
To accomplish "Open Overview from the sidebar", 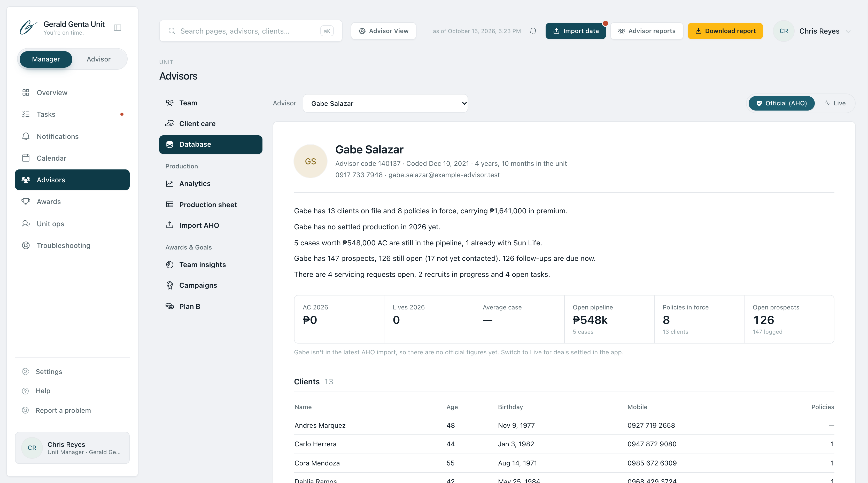I will click(72, 93).
